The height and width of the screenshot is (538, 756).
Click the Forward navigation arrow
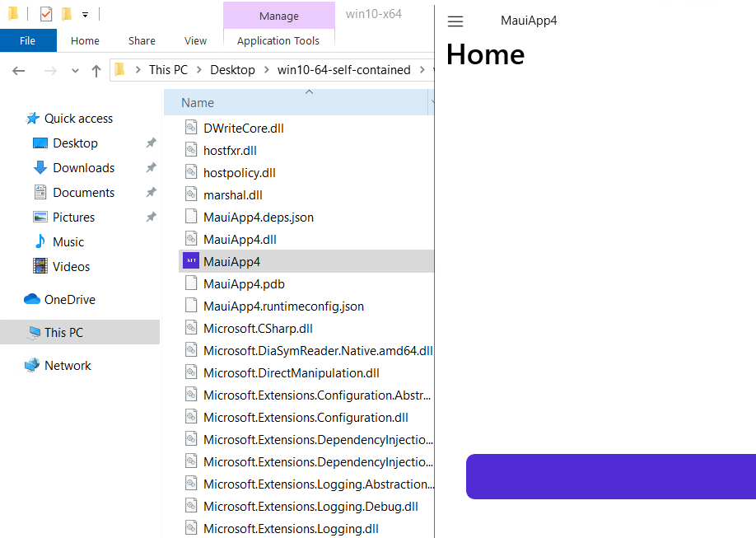point(50,71)
